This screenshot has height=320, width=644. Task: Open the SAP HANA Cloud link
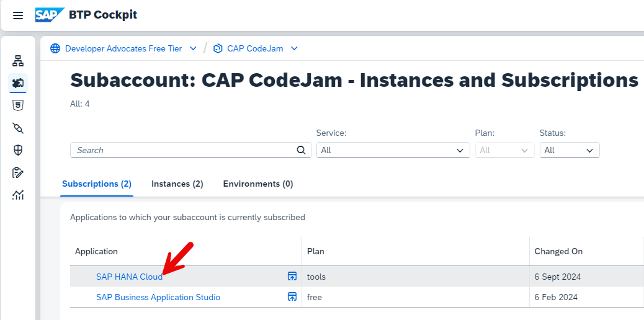point(130,277)
